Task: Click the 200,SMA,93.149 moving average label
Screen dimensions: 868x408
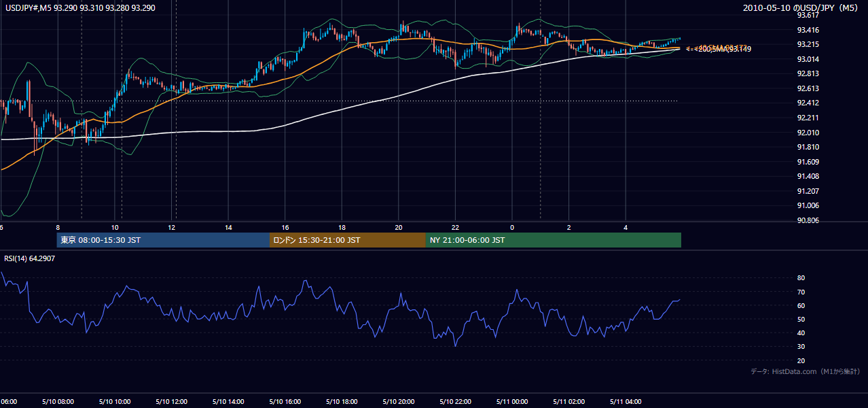Action: click(724, 49)
